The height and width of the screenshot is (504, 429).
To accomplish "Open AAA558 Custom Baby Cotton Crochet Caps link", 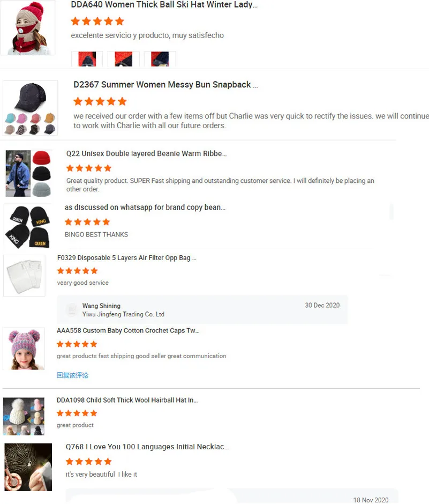I will [x=128, y=331].
